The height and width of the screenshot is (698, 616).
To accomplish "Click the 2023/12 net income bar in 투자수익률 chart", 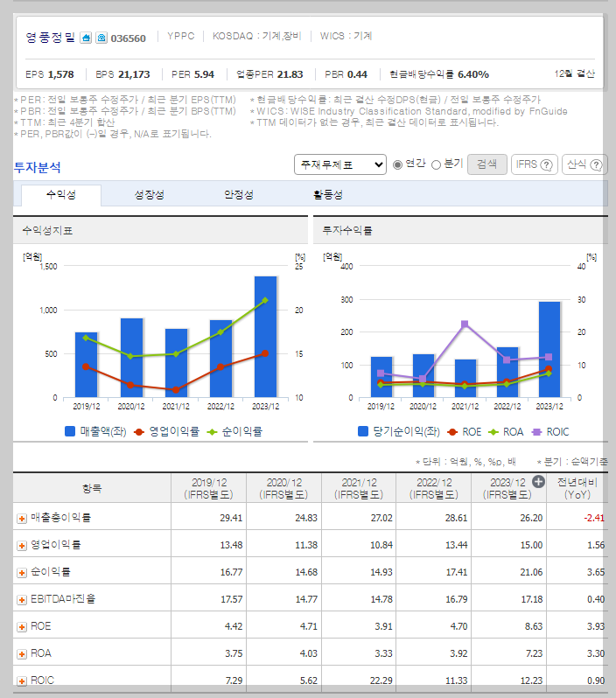I will pyautogui.click(x=549, y=350).
